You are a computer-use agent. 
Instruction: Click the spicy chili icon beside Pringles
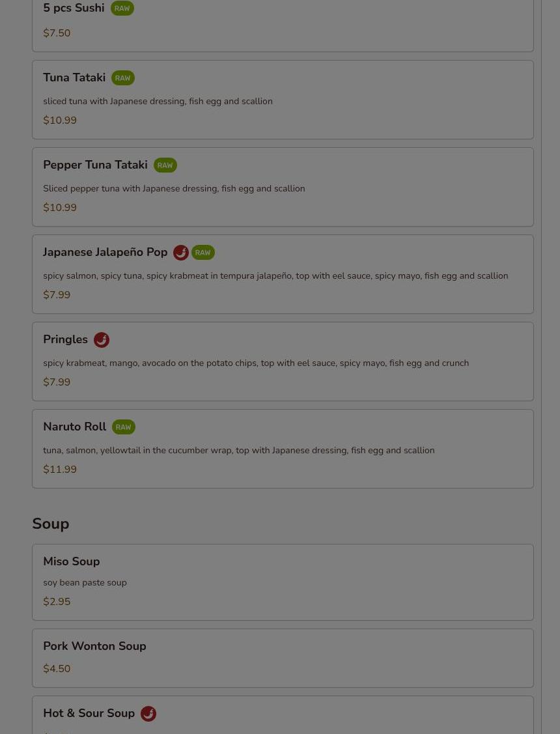click(102, 340)
